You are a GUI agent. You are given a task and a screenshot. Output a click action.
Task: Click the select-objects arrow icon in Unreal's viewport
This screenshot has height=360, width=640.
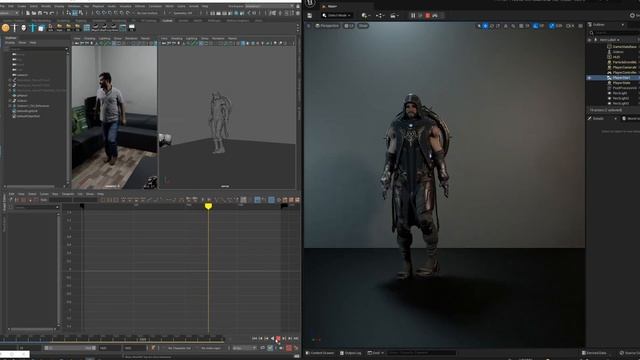coord(479,26)
